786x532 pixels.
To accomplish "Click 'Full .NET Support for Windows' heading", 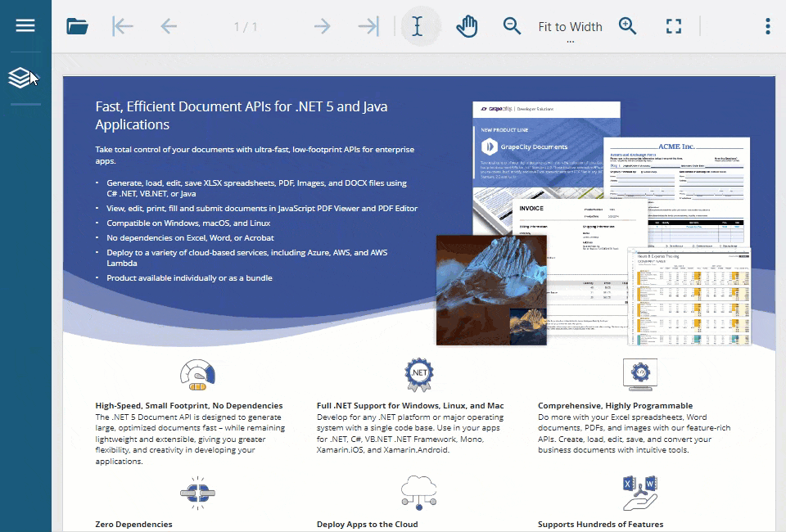I will [410, 405].
